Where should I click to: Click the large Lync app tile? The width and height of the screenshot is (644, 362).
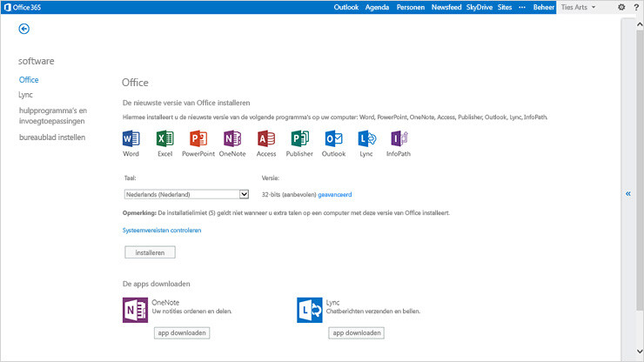click(x=310, y=311)
